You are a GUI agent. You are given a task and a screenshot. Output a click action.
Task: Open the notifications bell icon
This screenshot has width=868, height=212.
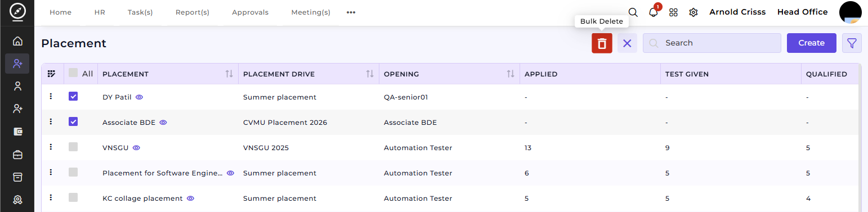(x=654, y=12)
